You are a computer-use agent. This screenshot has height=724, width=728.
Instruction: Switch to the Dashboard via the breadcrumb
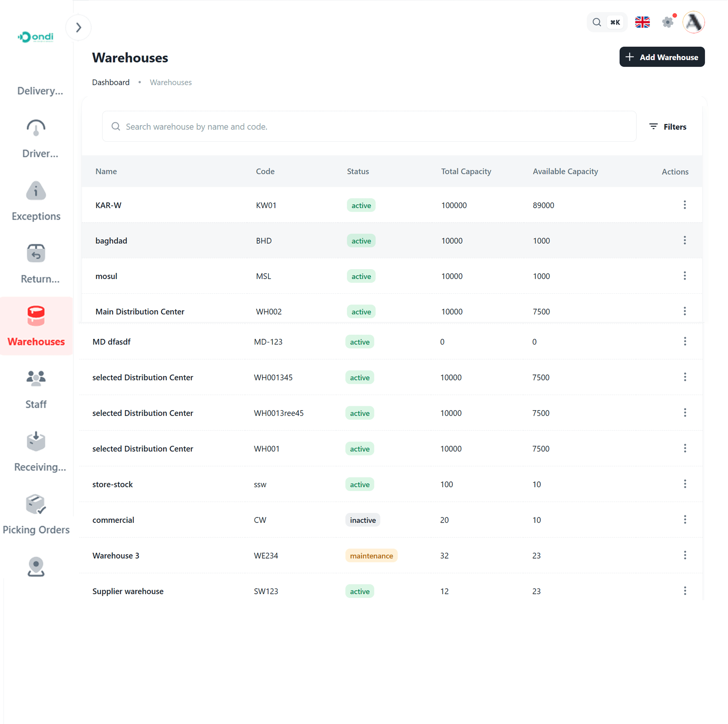(x=111, y=82)
